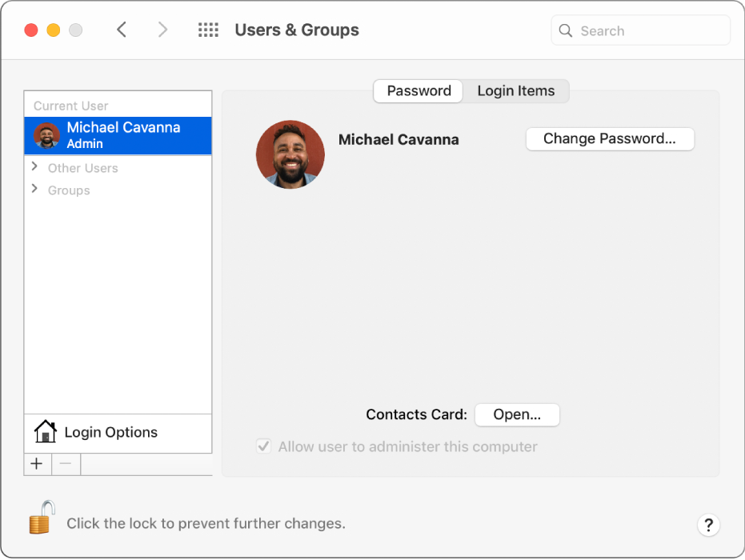Open the Contacts Card
This screenshot has width=745, height=560.
(x=517, y=414)
